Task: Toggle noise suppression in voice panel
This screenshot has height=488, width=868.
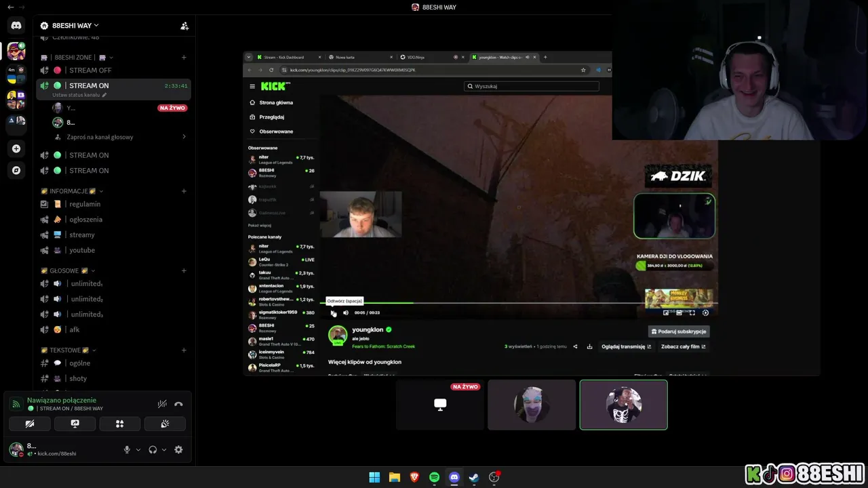Action: 162,404
